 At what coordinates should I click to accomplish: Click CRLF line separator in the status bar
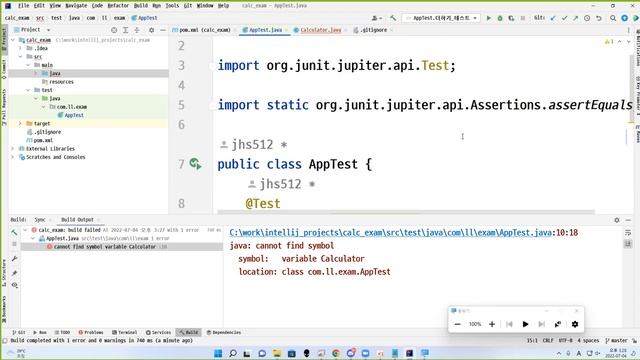tap(548, 340)
